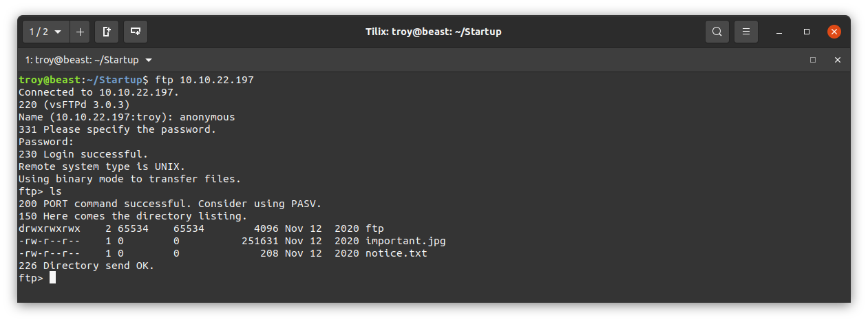
Task: Click the window title 'Tilix: troy@beast: ~/Startup'
Action: (x=434, y=32)
